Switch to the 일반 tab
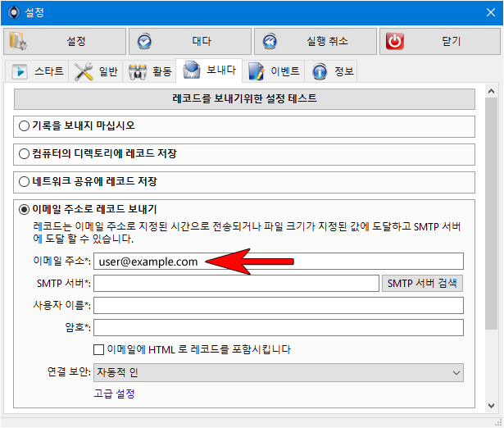This screenshot has height=428, width=504. (x=95, y=71)
